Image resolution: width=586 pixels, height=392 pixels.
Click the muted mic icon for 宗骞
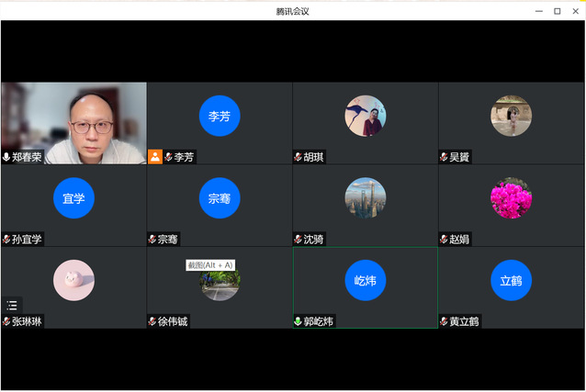coord(152,239)
